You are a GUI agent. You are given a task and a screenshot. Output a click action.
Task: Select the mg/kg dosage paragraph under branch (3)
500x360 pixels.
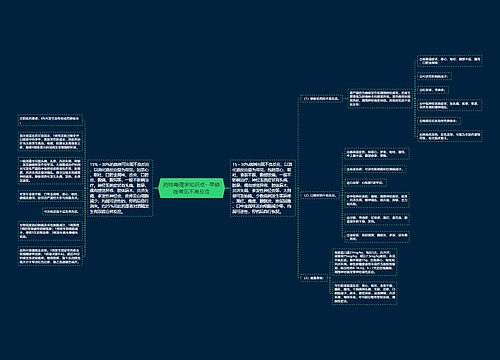365,262
